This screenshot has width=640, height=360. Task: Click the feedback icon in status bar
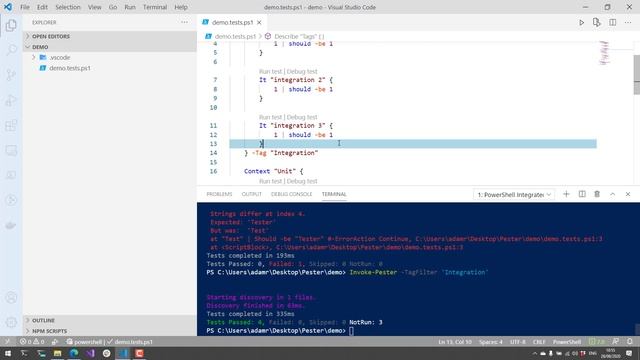pos(615,342)
